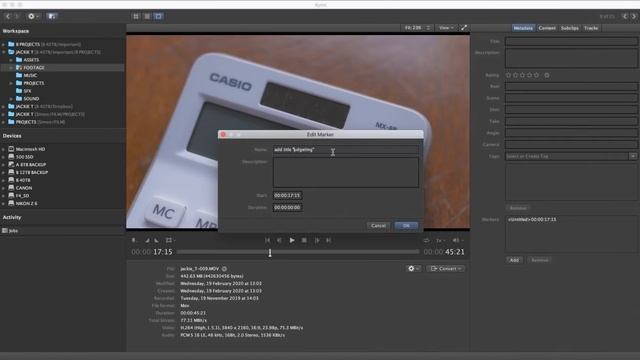Viewport: 640px width, 360px height.
Task: Go forward with the toolbar forward arrow
Action: pyautogui.click(x=17, y=16)
